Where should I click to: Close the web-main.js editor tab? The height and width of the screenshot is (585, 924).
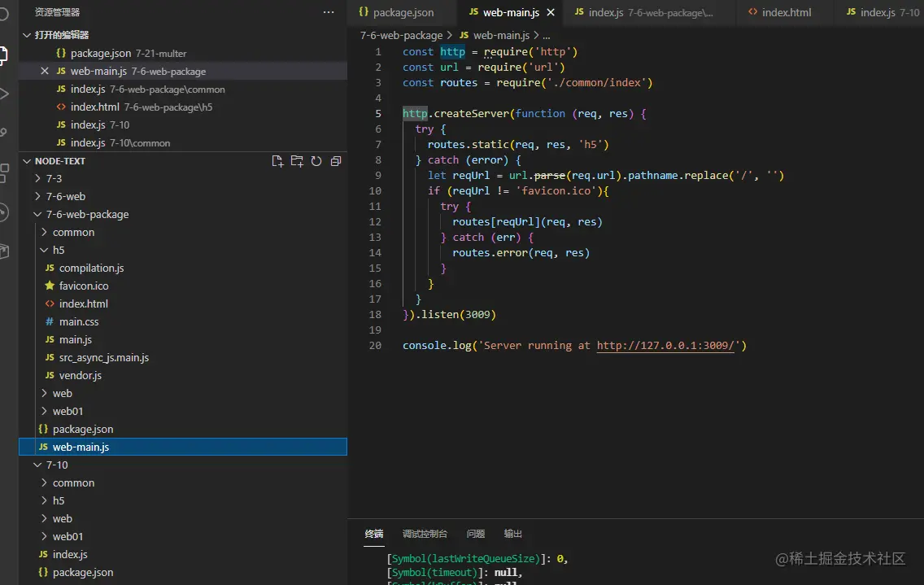(551, 12)
